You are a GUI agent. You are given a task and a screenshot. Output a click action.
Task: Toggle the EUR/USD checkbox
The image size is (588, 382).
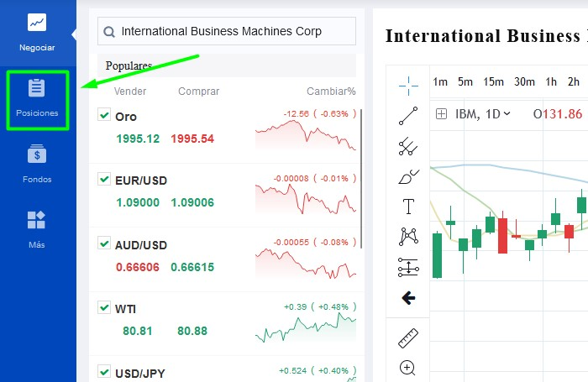coord(104,179)
